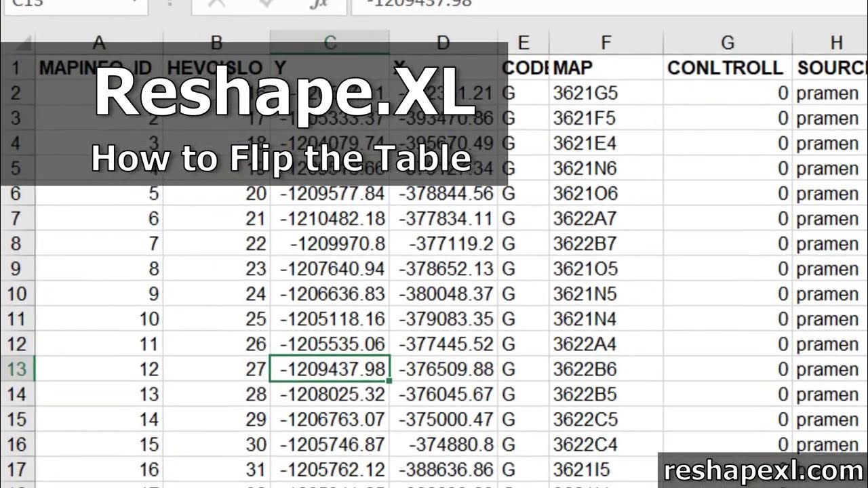
Task: Click cell with value -1209970.8
Action: coord(330,244)
